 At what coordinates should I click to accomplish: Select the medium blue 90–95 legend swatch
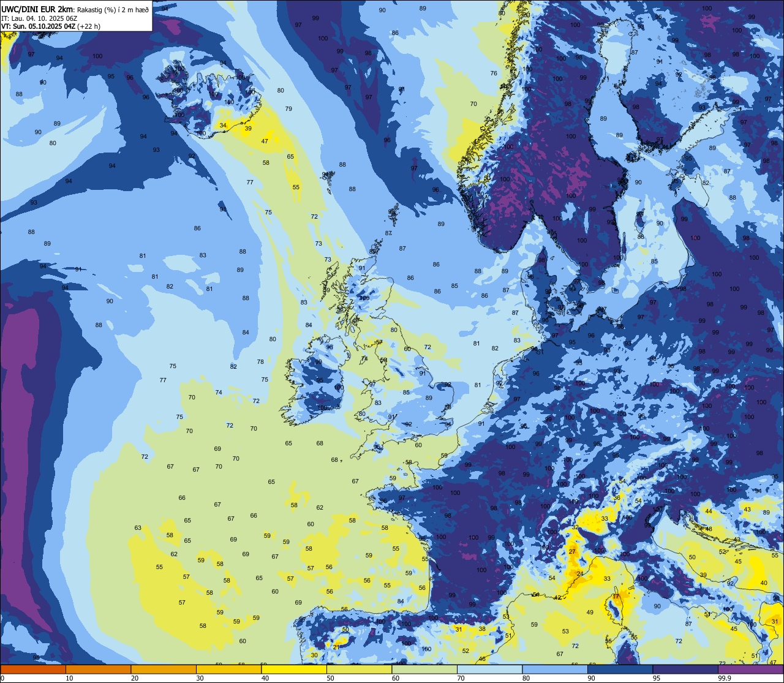pos(620,669)
